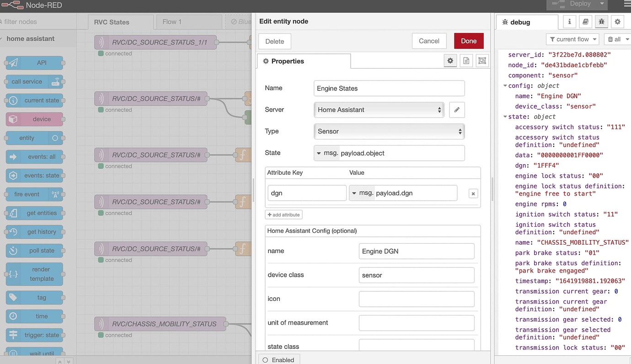Switch to the Flow 1 tab
The height and width of the screenshot is (364, 631).
pos(172,21)
